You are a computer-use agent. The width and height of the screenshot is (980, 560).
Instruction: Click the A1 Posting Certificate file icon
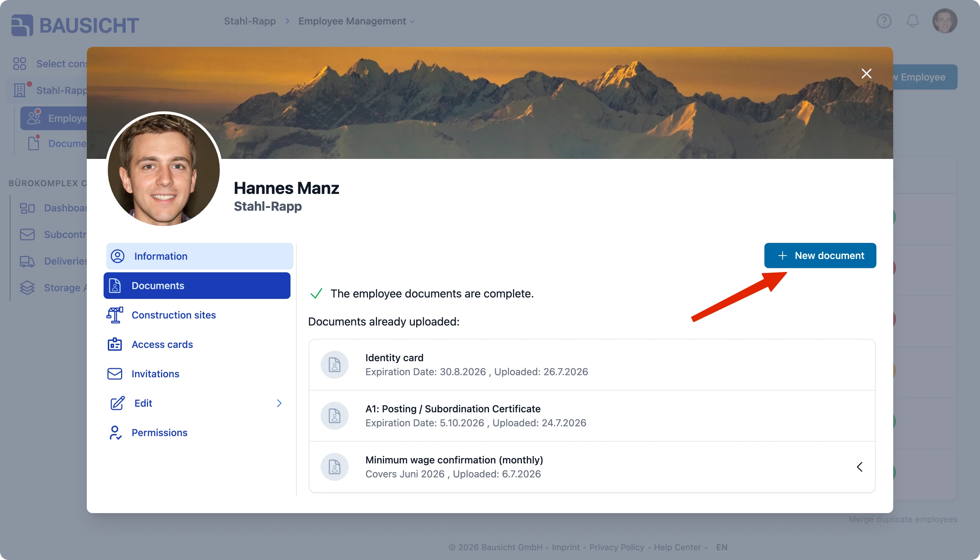point(334,416)
